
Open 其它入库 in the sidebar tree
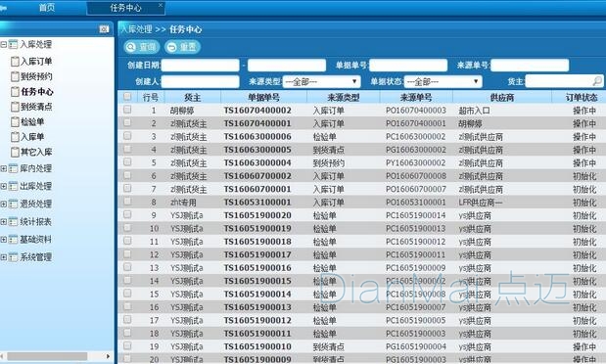[x=36, y=152]
